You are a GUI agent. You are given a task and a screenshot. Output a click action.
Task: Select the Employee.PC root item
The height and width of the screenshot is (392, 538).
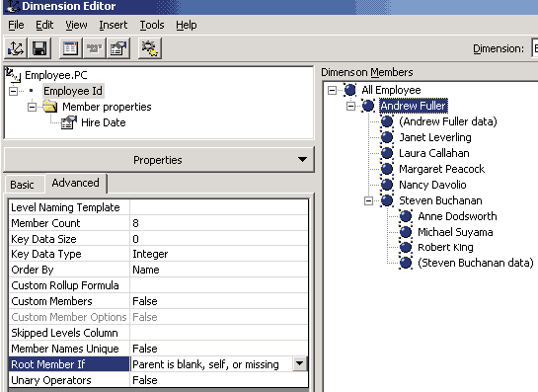click(x=56, y=75)
